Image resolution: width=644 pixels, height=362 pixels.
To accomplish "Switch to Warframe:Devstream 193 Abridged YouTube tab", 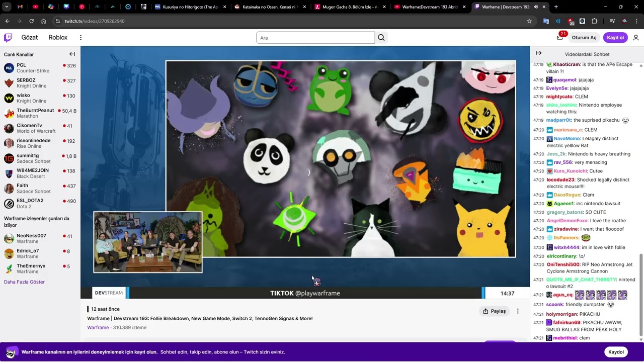I will tap(430, 7).
